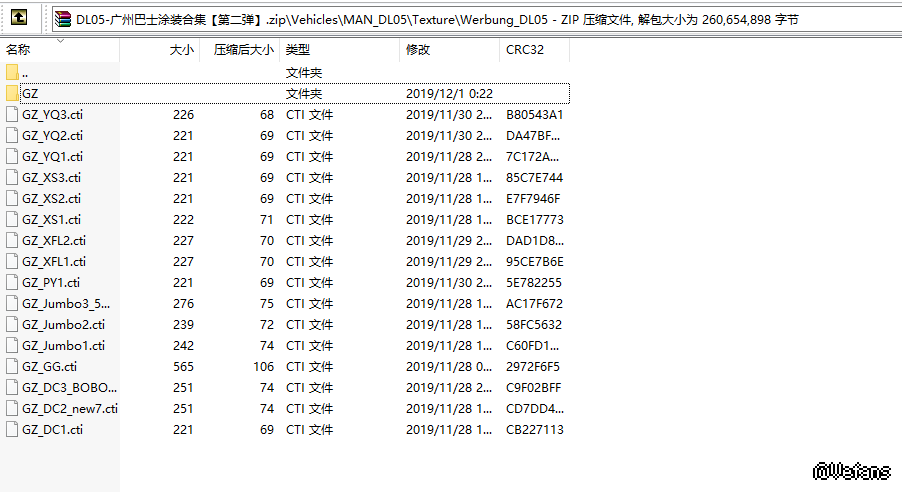Viewport: 902px width, 492px height.
Task: Select file name GZ_YQ2.cti
Action: (52, 136)
